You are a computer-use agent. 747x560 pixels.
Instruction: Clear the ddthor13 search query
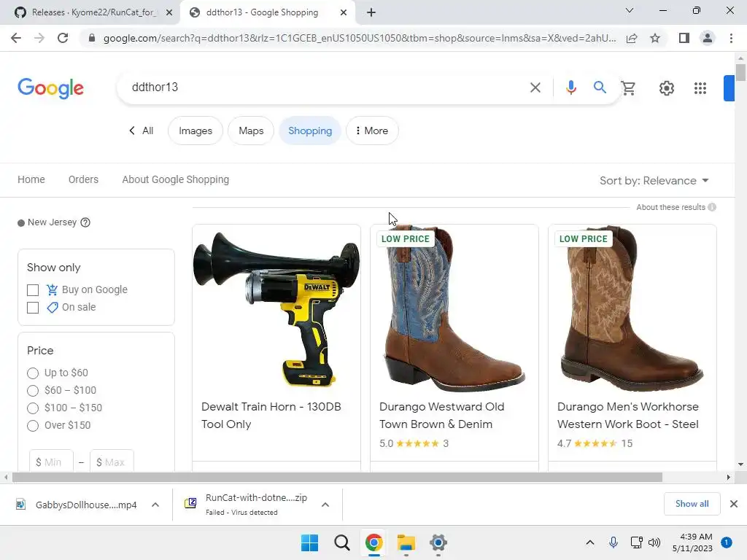coord(535,87)
